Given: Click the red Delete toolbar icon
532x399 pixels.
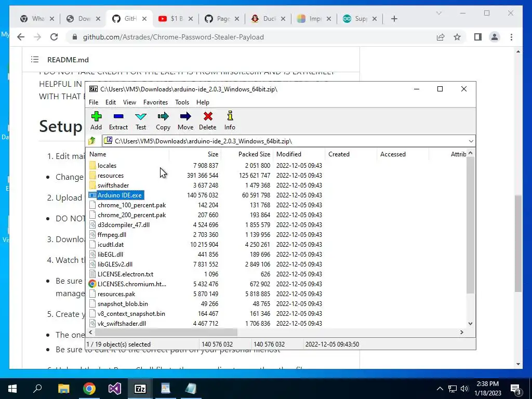Looking at the screenshot, I should [x=208, y=116].
